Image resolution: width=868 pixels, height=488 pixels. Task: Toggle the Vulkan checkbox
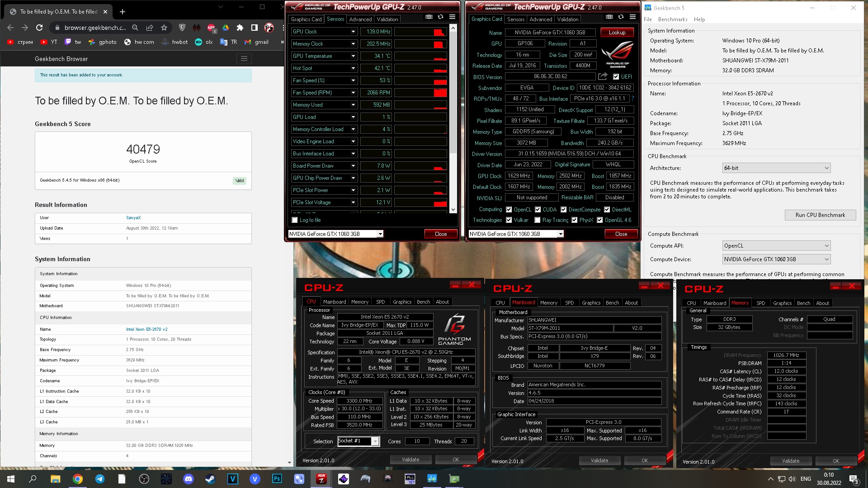509,220
